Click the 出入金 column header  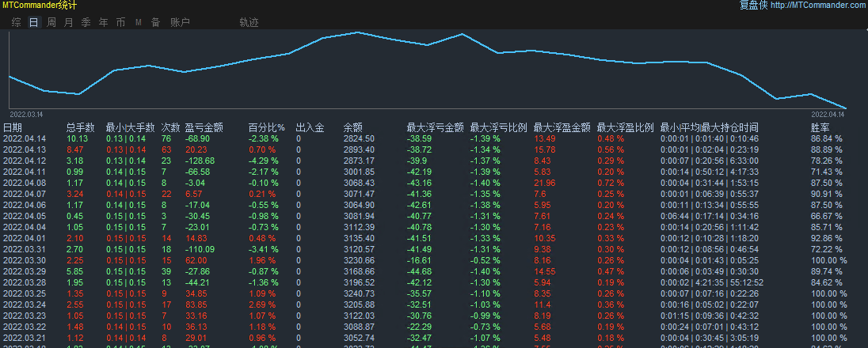coord(310,128)
